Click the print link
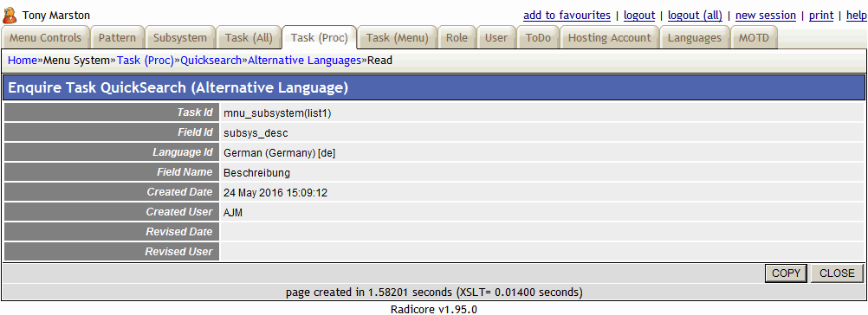The width and height of the screenshot is (868, 315). 821,16
